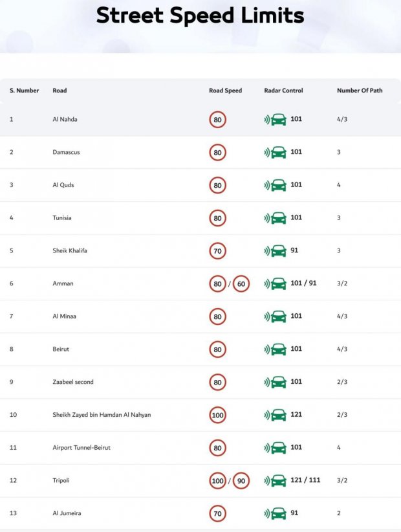Click the Street Speed Limits heading
This screenshot has width=401, height=532.
pos(200,16)
